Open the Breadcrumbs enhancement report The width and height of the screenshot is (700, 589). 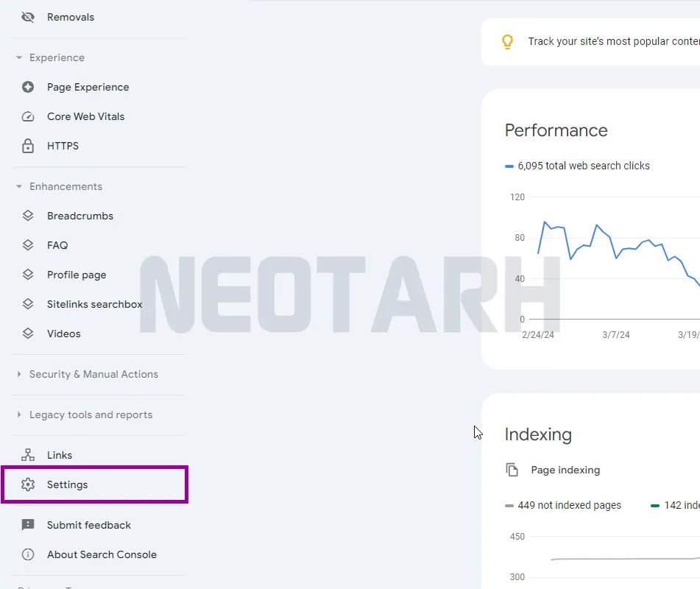pyautogui.click(x=80, y=216)
